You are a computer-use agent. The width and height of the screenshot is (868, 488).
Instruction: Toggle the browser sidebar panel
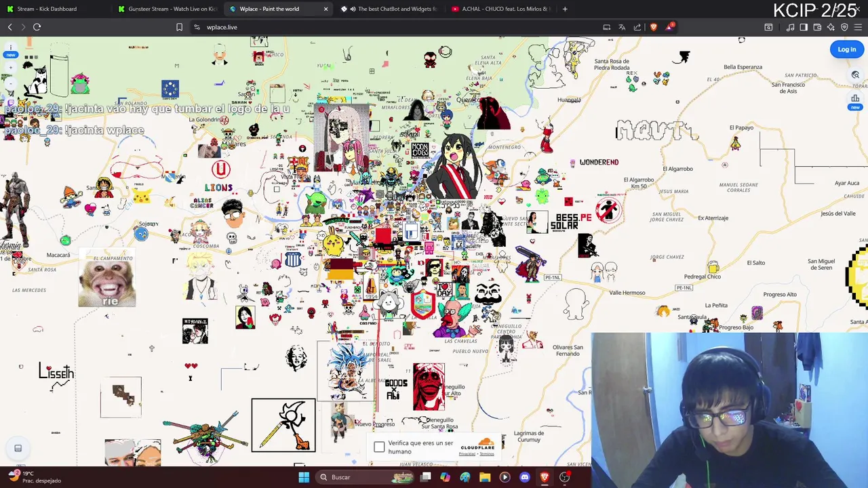(x=804, y=27)
